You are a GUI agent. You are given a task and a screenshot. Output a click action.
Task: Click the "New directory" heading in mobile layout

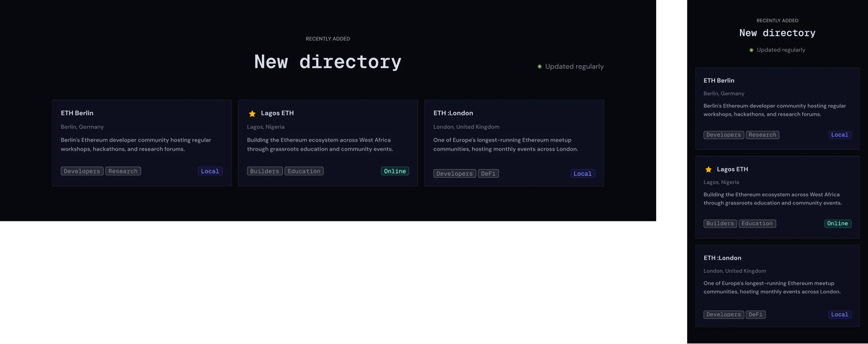coord(777,33)
